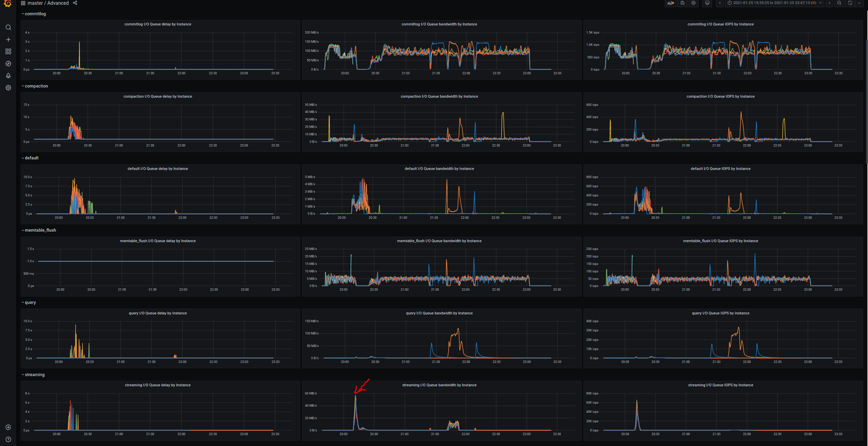Open commitlog I/O Queue IOPS panel menu
This screenshot has height=446, width=868.
click(x=721, y=24)
